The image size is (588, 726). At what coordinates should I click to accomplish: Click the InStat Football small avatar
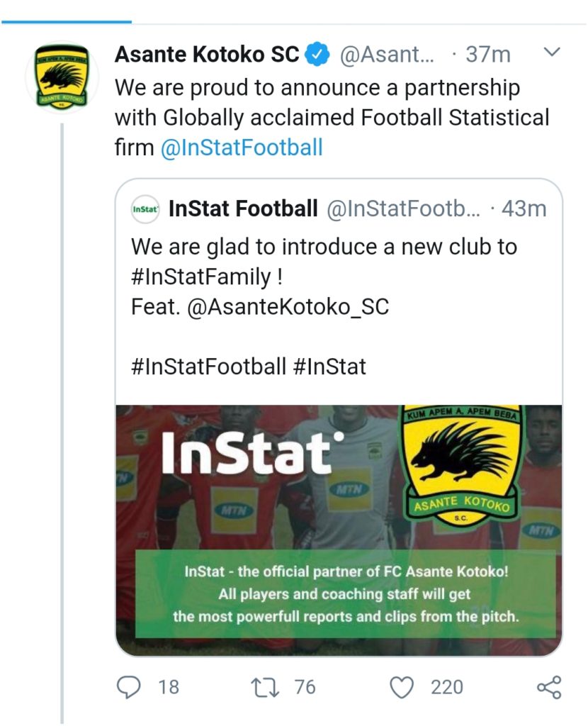pos(146,210)
